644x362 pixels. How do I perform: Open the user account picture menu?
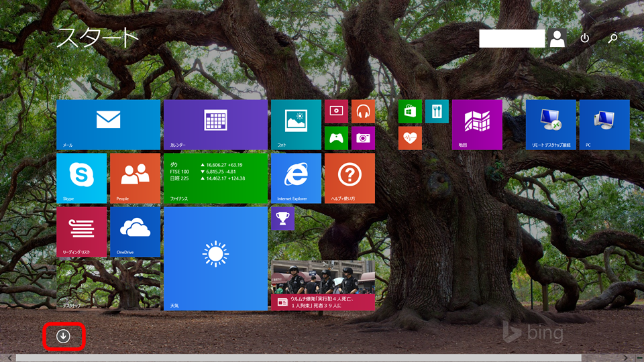click(x=557, y=38)
